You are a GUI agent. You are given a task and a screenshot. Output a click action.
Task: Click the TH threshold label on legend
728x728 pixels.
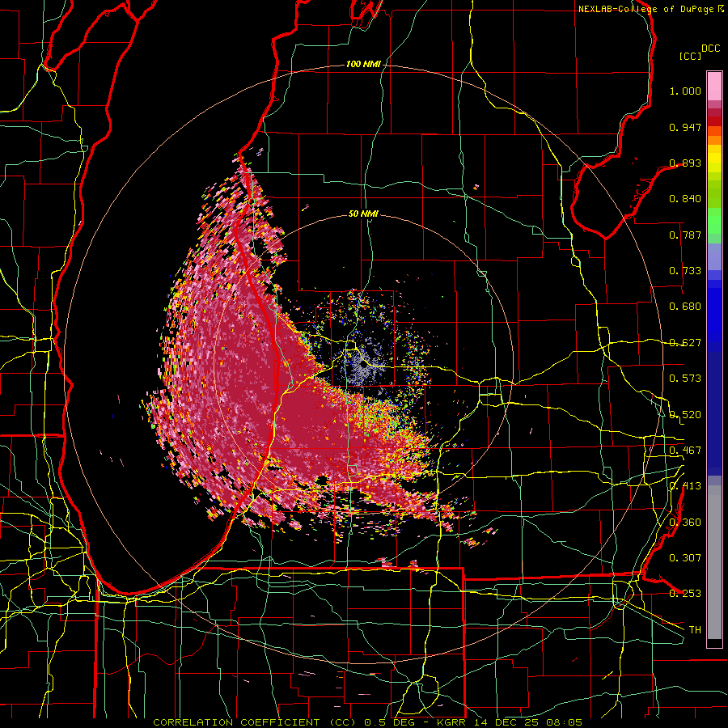coord(695,630)
